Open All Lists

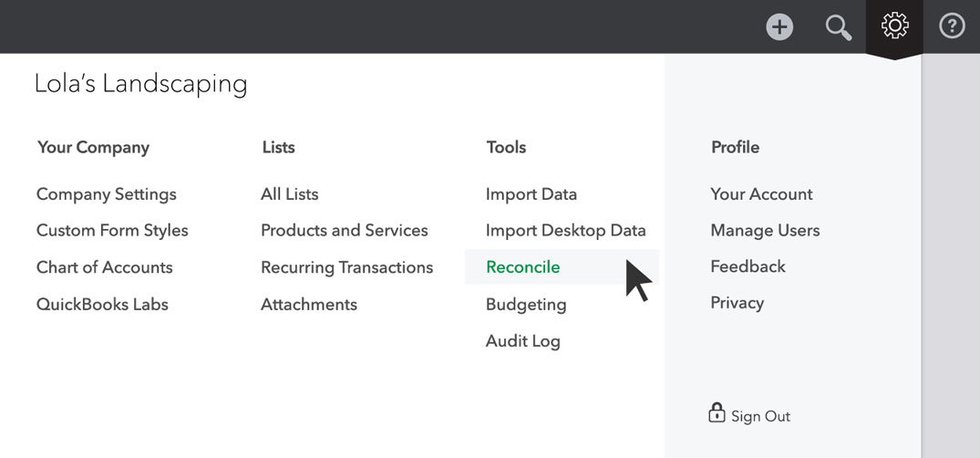[289, 194]
